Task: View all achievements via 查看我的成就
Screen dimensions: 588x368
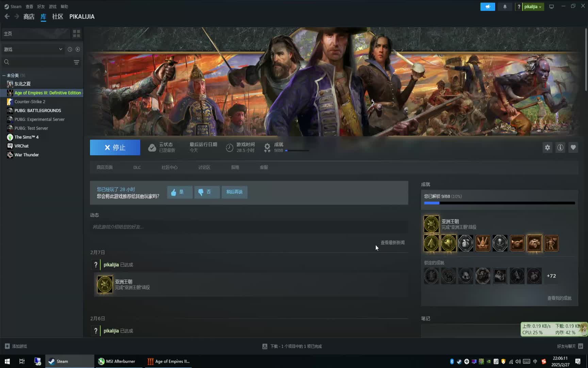Action: 559,298
